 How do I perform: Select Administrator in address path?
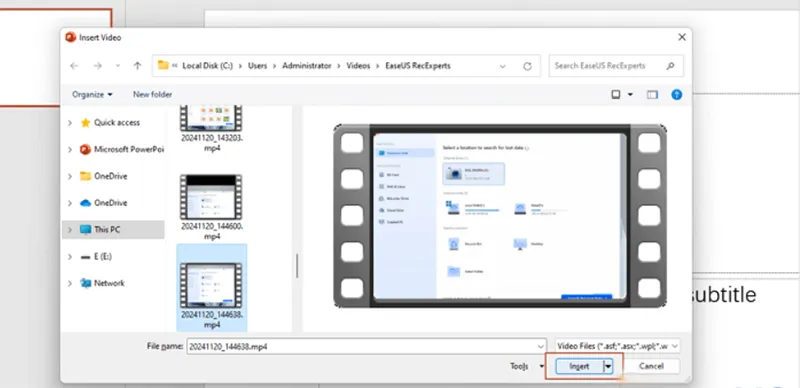pyautogui.click(x=307, y=66)
